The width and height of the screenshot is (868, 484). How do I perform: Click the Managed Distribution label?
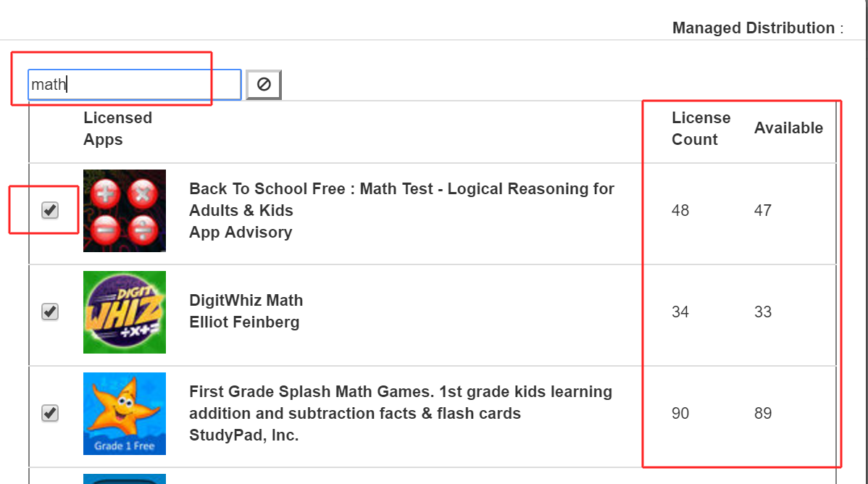(754, 28)
